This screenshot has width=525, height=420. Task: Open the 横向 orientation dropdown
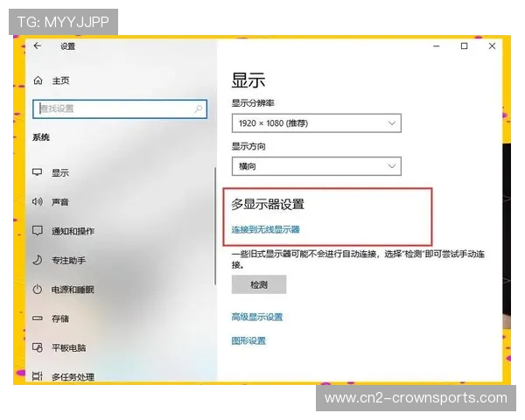tap(317, 166)
